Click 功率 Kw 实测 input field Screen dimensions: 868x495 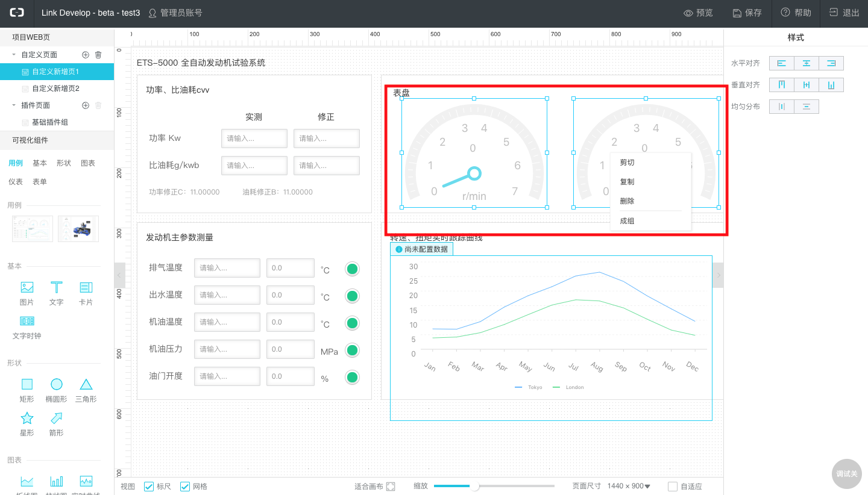coord(254,139)
